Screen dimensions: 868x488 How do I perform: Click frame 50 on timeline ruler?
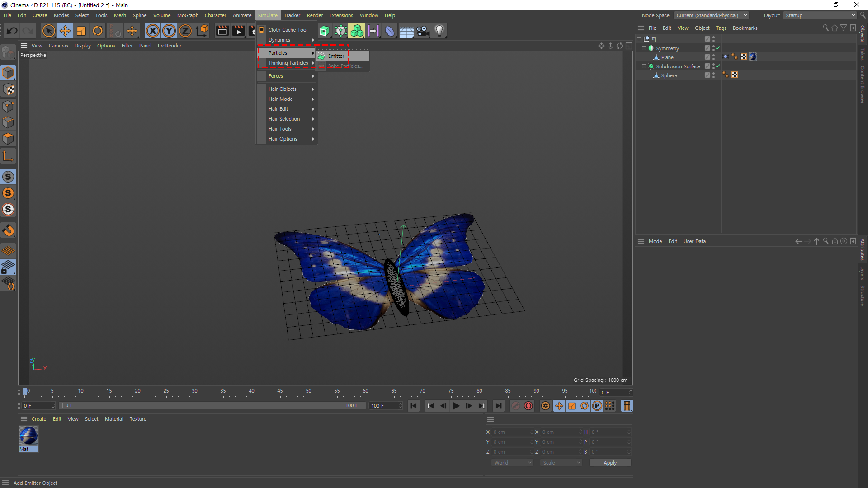pos(308,391)
